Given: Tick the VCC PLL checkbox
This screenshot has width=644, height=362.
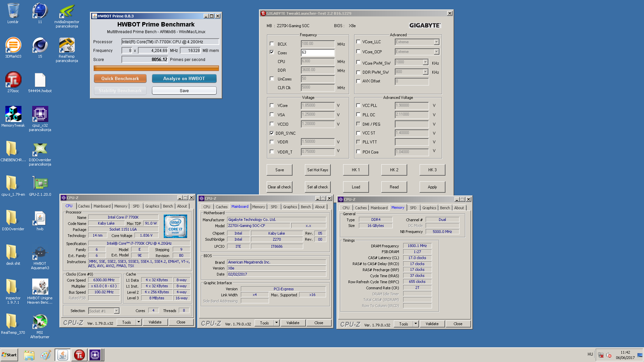Looking at the screenshot, I should point(358,105).
